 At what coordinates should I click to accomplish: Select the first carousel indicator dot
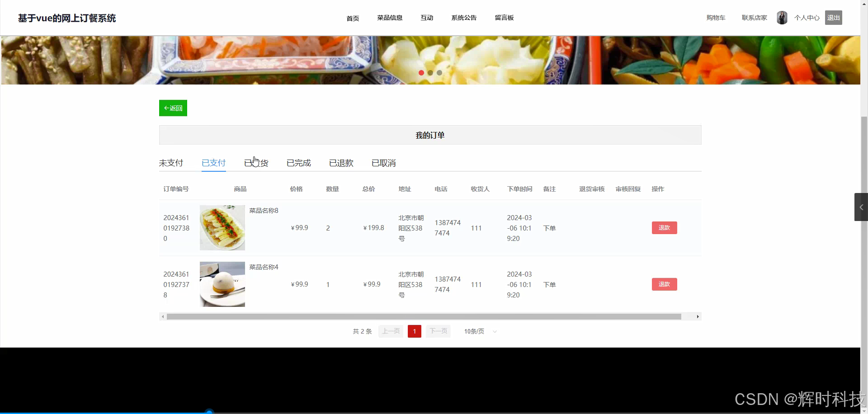[x=421, y=73]
